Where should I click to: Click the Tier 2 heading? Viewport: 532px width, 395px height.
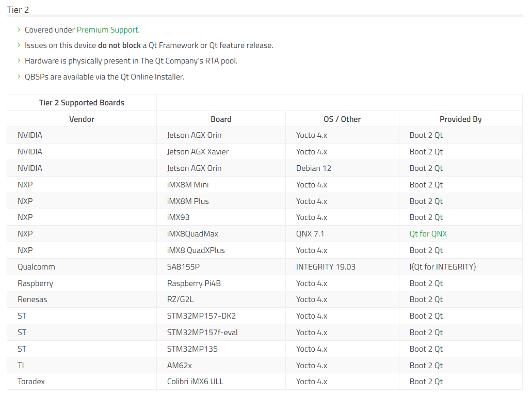click(x=18, y=10)
